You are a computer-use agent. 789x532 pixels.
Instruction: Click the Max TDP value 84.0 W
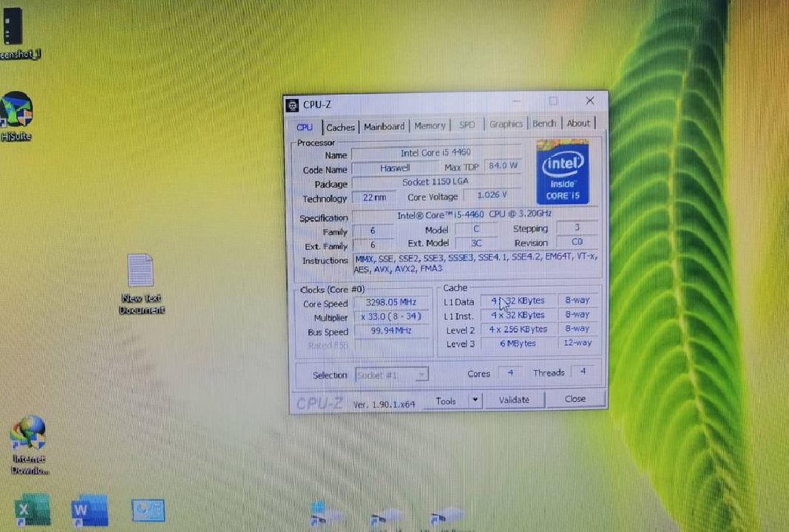pos(503,166)
